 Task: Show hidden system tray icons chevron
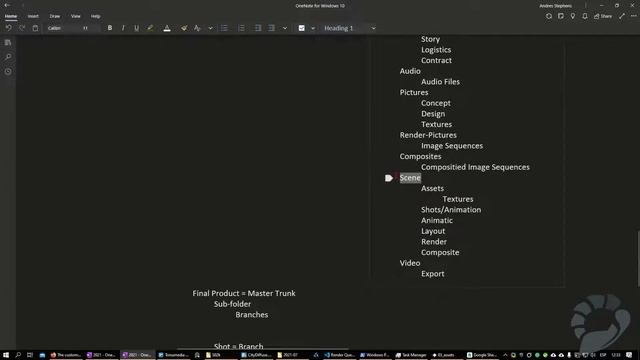tap(505, 355)
